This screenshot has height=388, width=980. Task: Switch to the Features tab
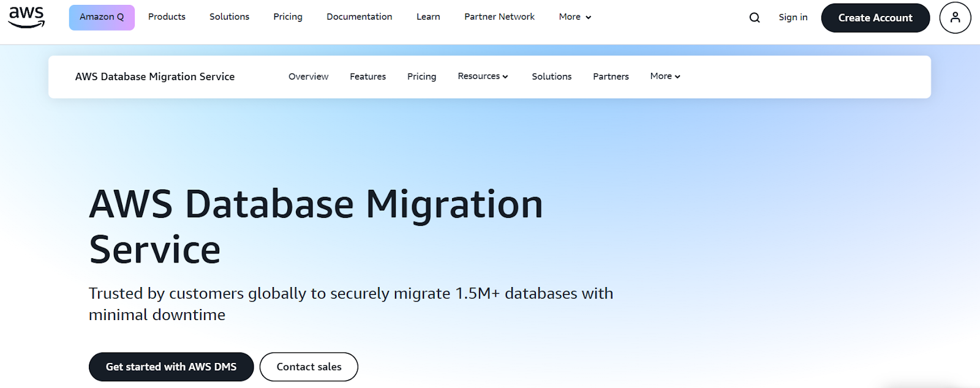tap(368, 76)
